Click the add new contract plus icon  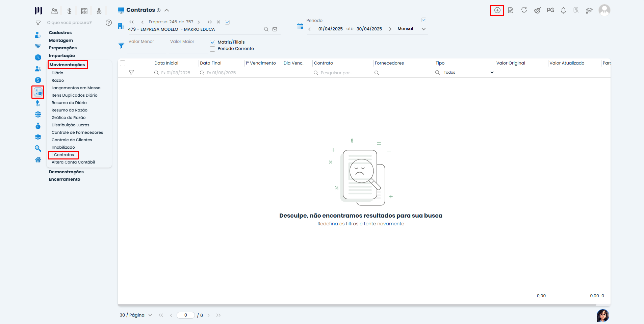pyautogui.click(x=497, y=10)
